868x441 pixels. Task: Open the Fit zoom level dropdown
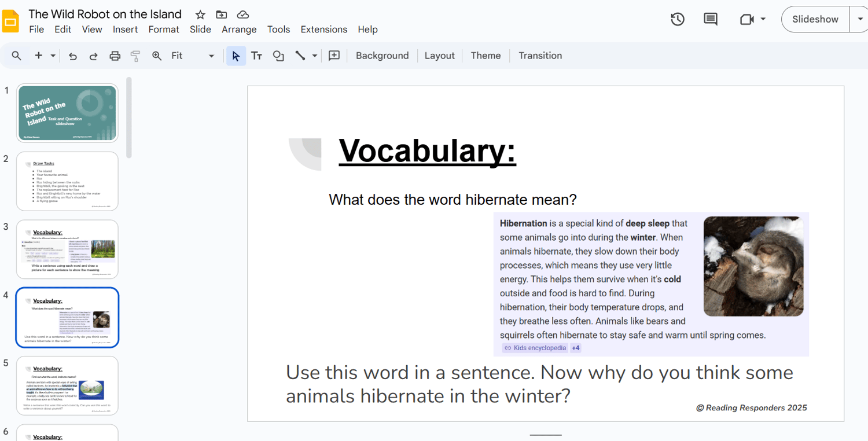pos(193,56)
